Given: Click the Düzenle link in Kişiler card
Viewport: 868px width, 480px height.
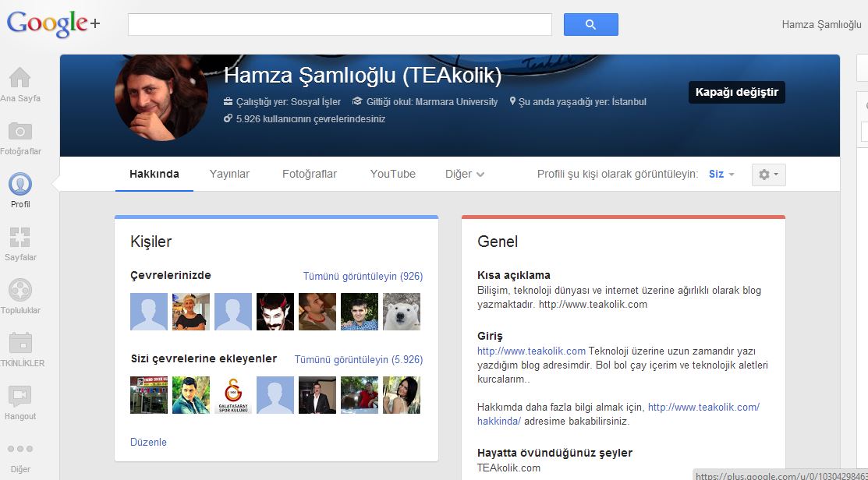Looking at the screenshot, I should point(148,442).
